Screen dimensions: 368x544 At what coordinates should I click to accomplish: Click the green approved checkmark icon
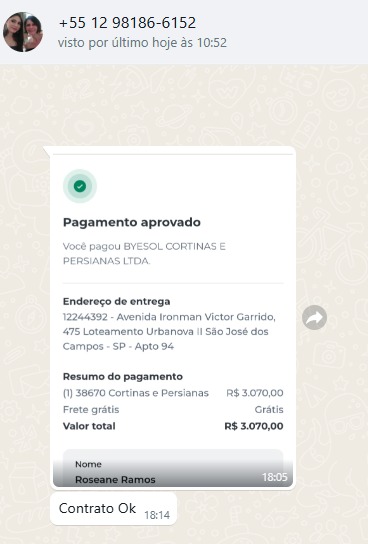click(80, 186)
